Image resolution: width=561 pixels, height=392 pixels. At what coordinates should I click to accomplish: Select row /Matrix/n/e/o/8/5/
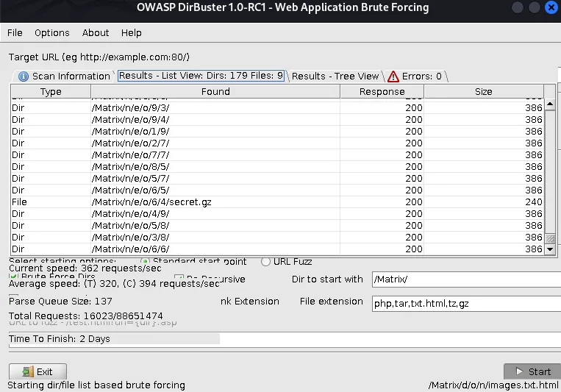[277, 167]
